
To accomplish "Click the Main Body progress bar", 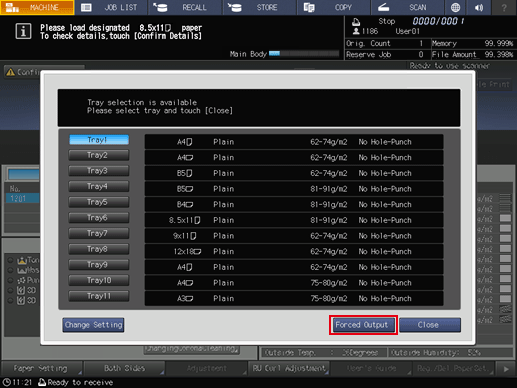I will tap(304, 53).
